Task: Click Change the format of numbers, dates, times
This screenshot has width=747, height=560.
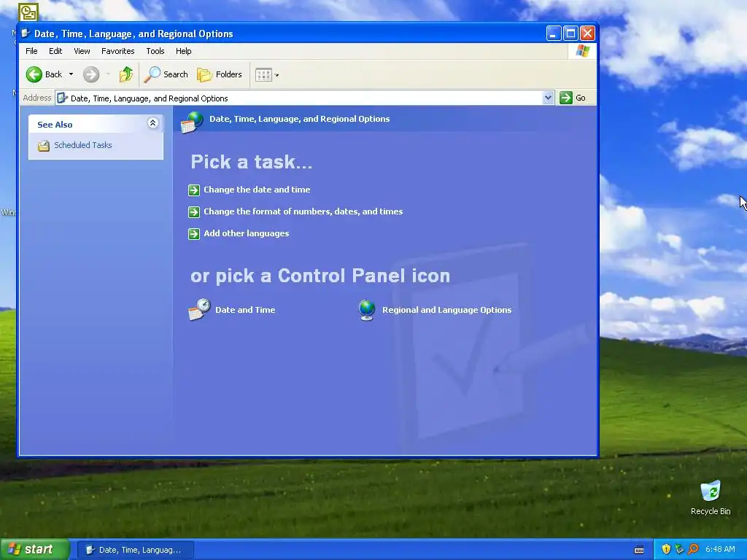Action: 303,211
